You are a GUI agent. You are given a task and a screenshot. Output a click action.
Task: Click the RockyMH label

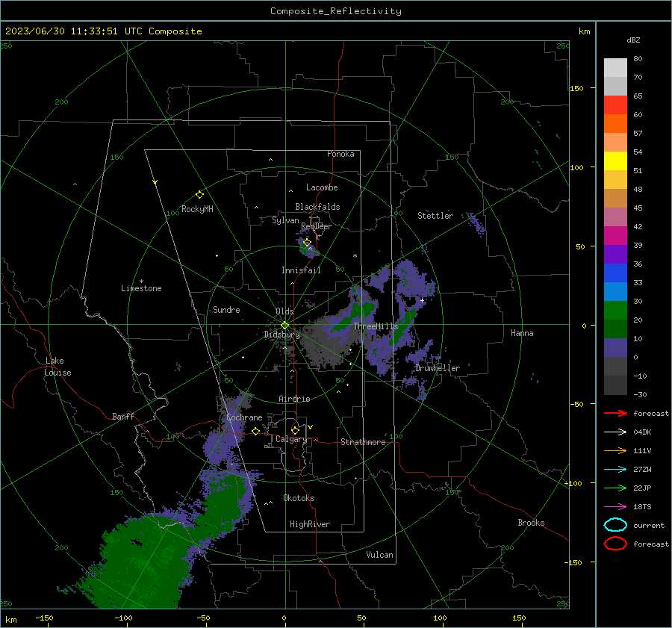click(197, 209)
